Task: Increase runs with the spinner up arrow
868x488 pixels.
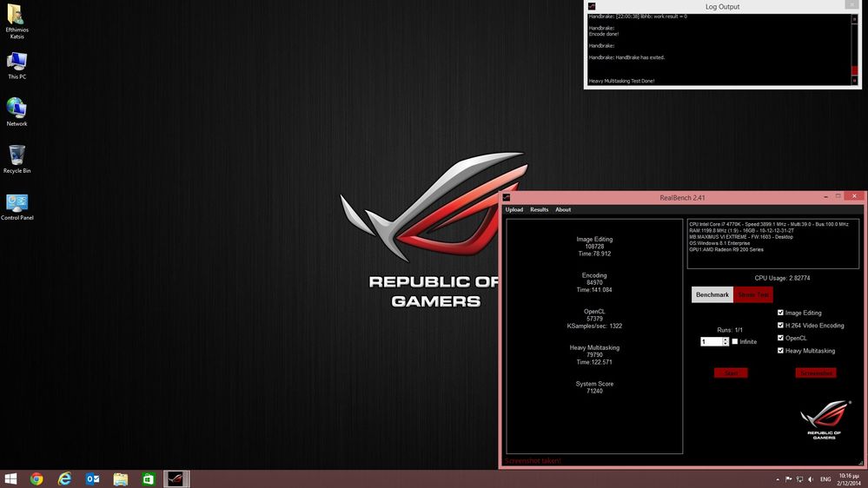Action: [726, 340]
